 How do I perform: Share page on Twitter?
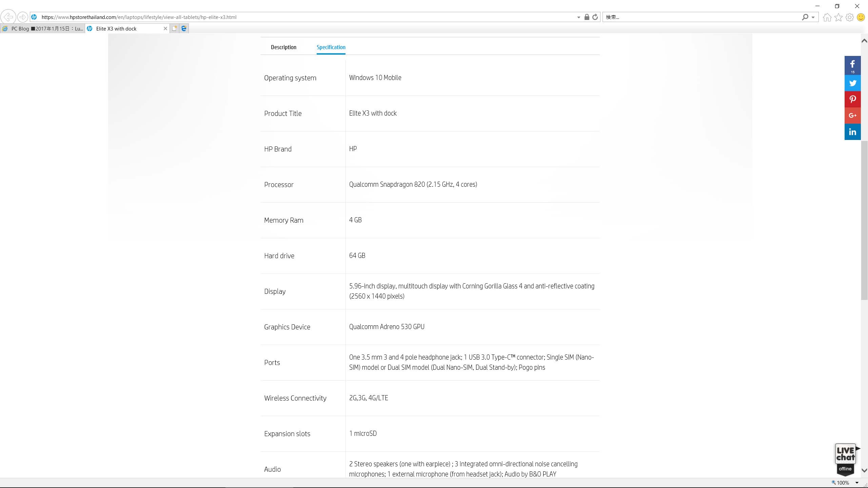pos(852,83)
